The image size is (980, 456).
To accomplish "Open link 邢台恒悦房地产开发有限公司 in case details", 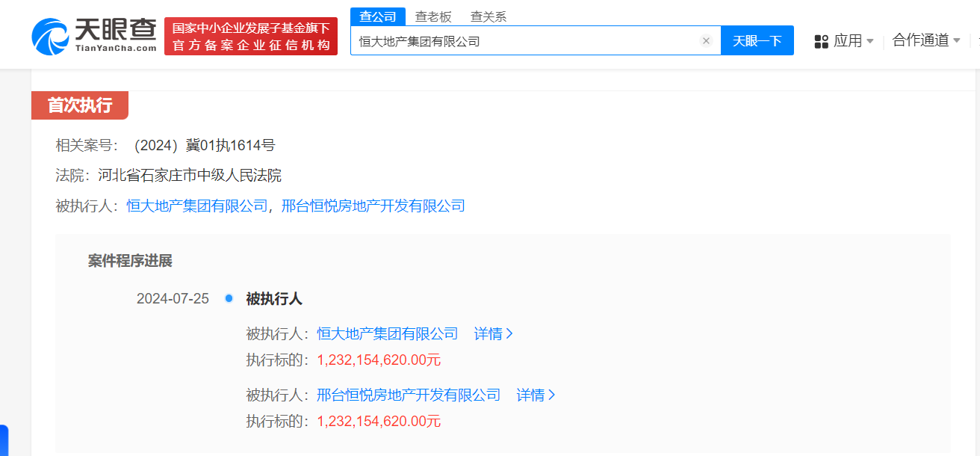I will point(373,206).
